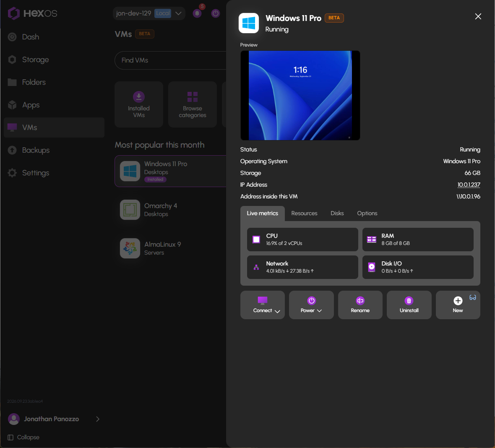Click the Collapse sidebar icon
This screenshot has width=495, height=448.
[x=10, y=437]
